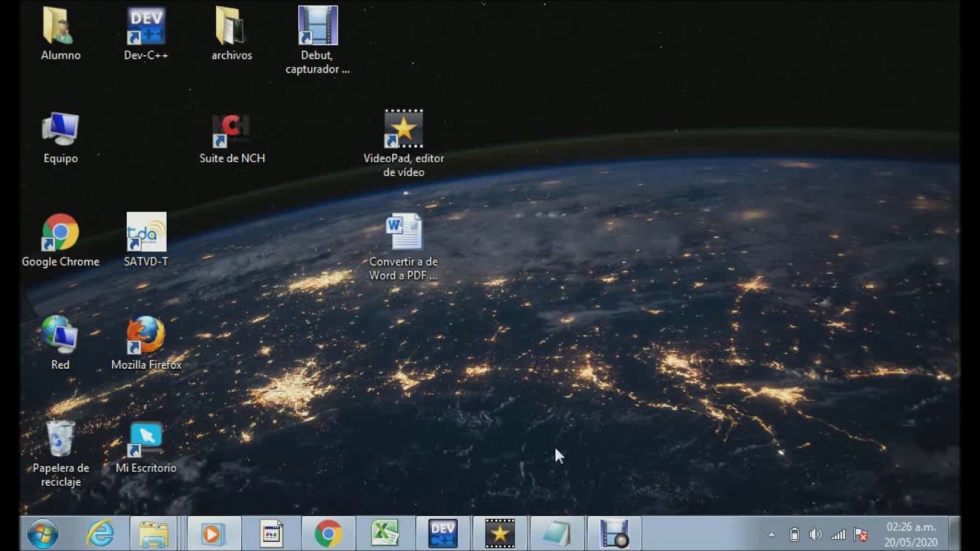
Task: Open the notepad-like app on the taskbar
Action: point(557,533)
